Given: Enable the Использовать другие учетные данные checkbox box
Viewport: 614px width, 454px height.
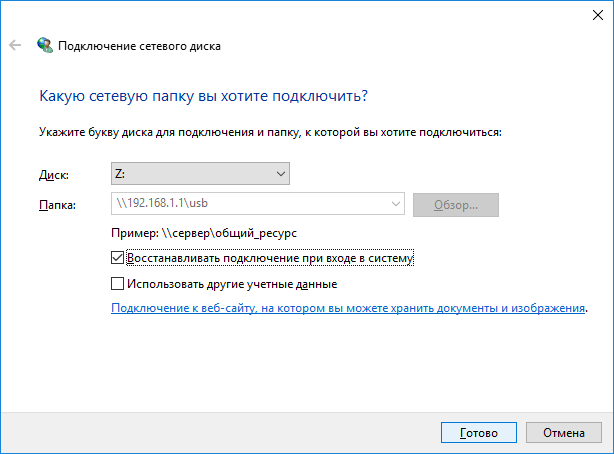Looking at the screenshot, I should pyautogui.click(x=119, y=284).
